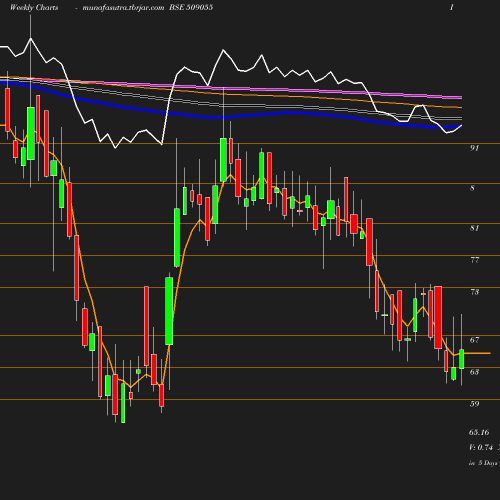500x500 pixels.
Task: Select the 91 price axis label
Action: coord(474,148)
